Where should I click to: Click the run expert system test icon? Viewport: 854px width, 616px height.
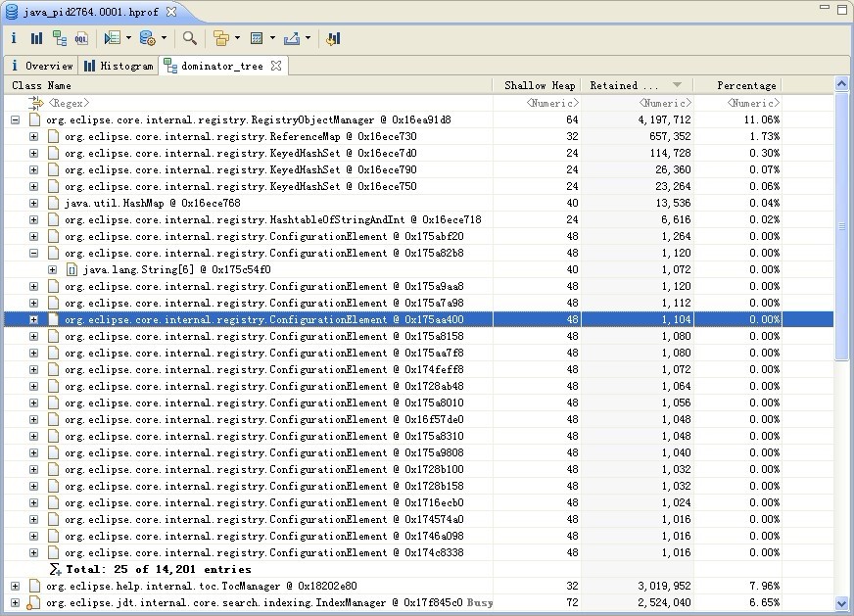point(113,38)
